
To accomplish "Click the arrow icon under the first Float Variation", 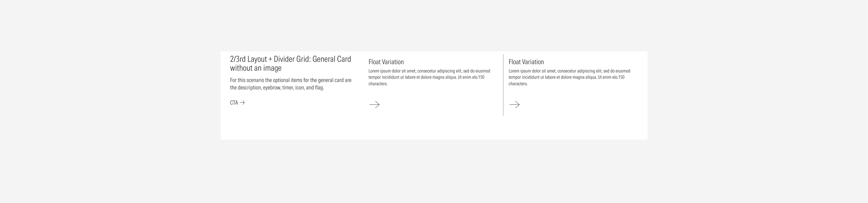I will [x=375, y=105].
